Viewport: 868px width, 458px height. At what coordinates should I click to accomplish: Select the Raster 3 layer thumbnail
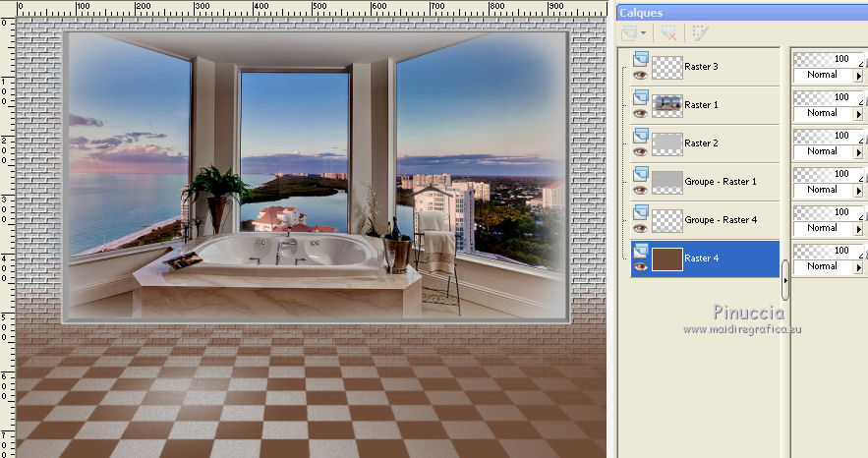(x=667, y=68)
